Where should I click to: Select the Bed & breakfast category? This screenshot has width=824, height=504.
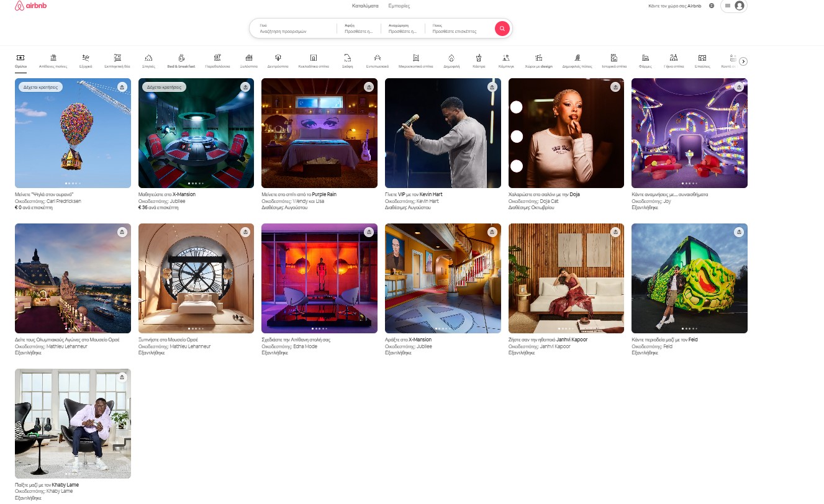point(181,60)
